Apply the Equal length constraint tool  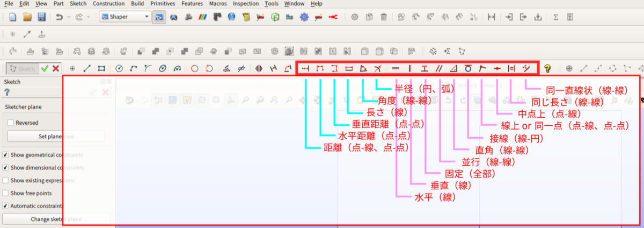coord(511,68)
